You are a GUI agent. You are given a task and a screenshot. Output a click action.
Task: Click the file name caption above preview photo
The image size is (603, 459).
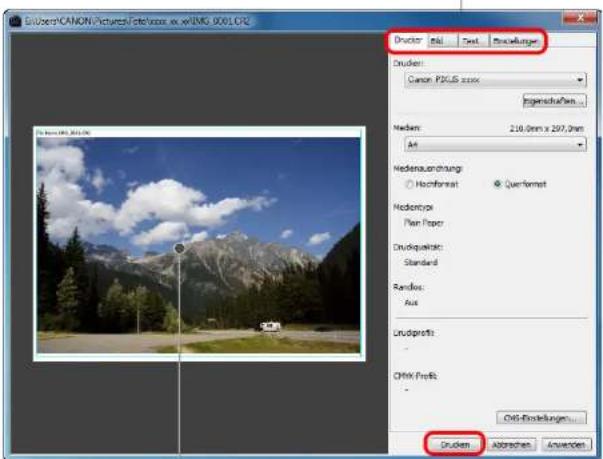(63, 133)
